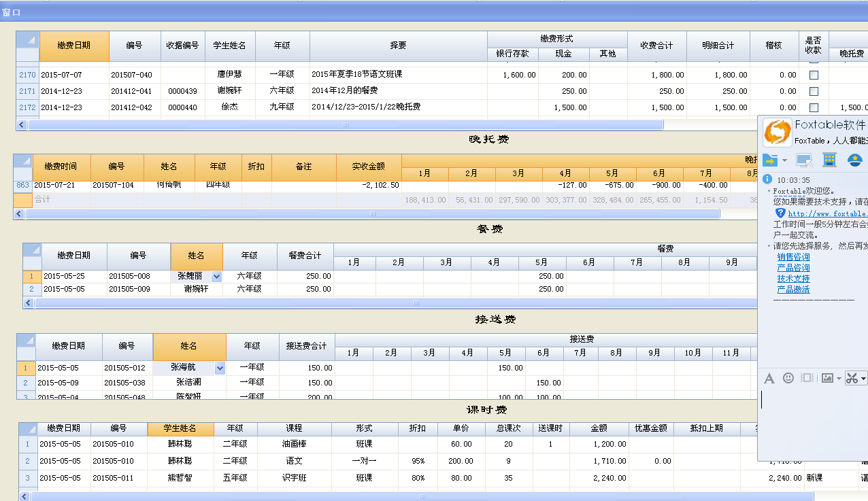Open dropdown arrow next to send-file folder icon
The height and width of the screenshot is (501, 868).
pos(784,161)
